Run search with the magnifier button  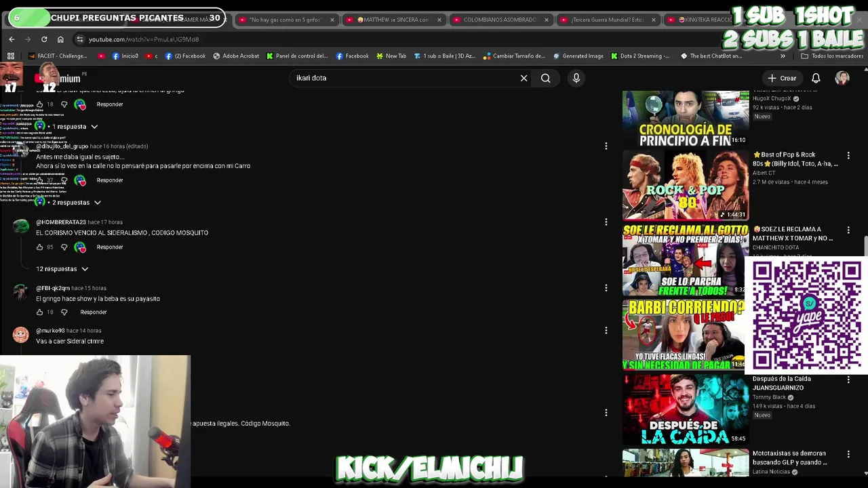[x=545, y=78]
